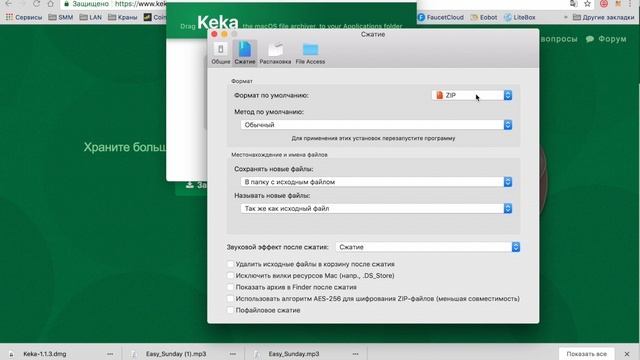
Task: Open options for Easy_Sunday.mp3 download
Action: point(355,354)
